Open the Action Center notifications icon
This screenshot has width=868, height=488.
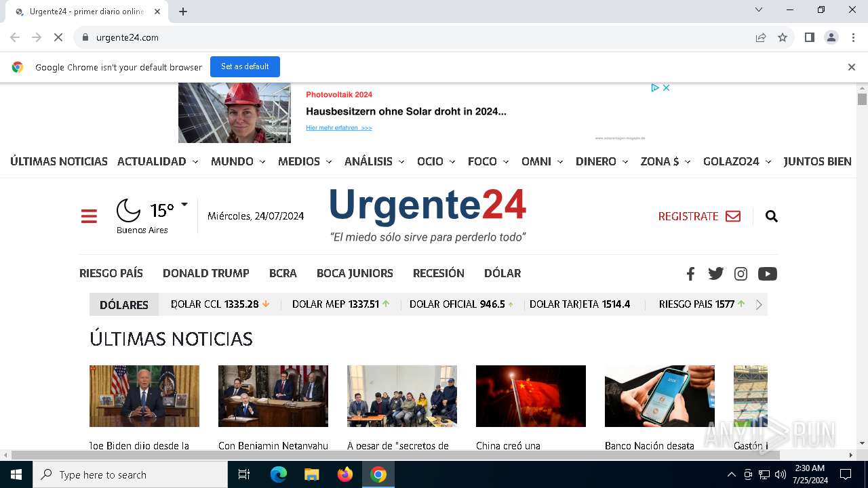click(x=846, y=474)
